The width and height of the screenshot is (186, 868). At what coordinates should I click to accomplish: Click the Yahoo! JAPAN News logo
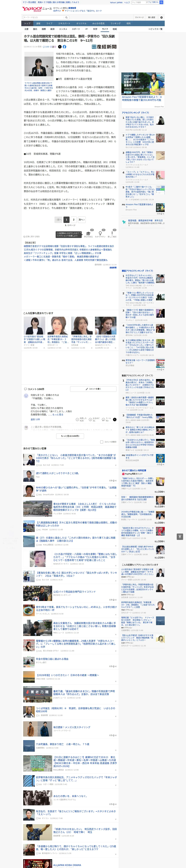coord(37,9)
